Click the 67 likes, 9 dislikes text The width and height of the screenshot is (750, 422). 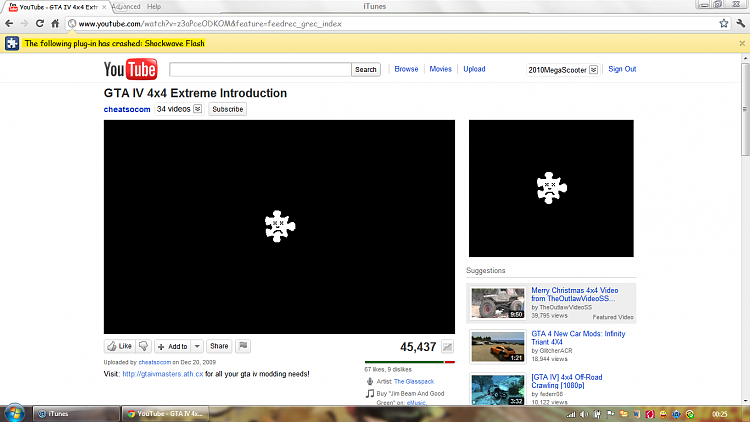[x=388, y=369]
